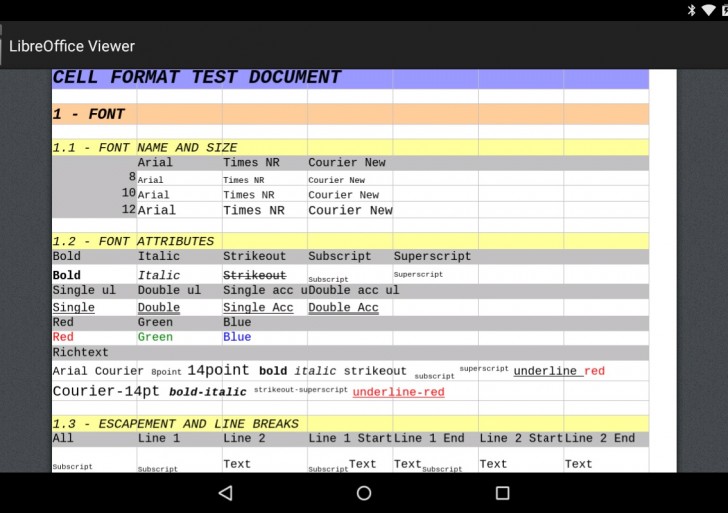Select '1.3 - ESCAPEMENT AND LINE BREAKS' header

[x=175, y=424]
